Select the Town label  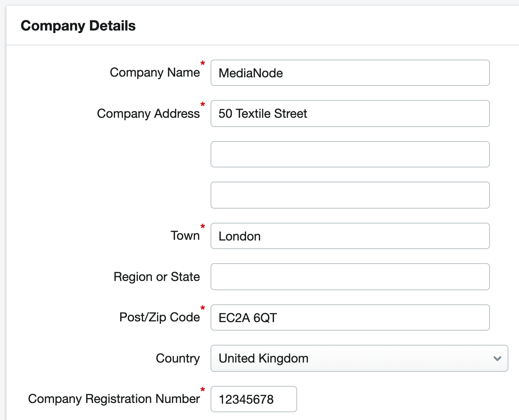[x=185, y=236]
